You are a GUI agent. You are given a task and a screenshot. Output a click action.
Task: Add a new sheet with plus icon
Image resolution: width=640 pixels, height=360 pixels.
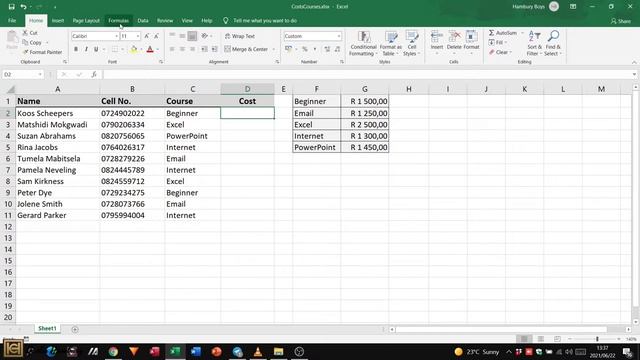click(x=75, y=329)
